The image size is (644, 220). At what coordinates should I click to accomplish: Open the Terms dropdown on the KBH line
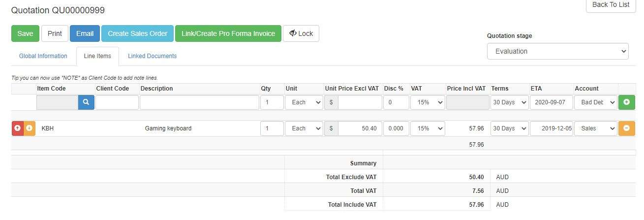pos(509,128)
